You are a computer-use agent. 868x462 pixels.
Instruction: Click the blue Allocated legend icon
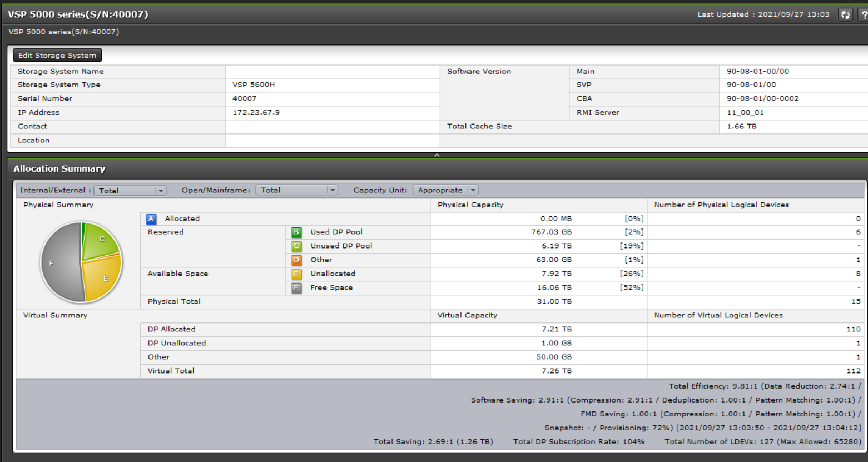pos(151,218)
